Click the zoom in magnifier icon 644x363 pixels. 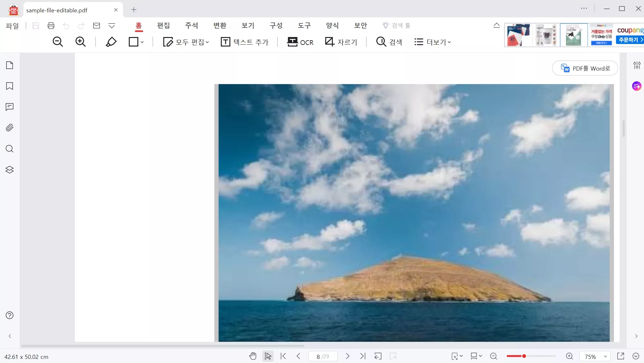[x=81, y=41]
